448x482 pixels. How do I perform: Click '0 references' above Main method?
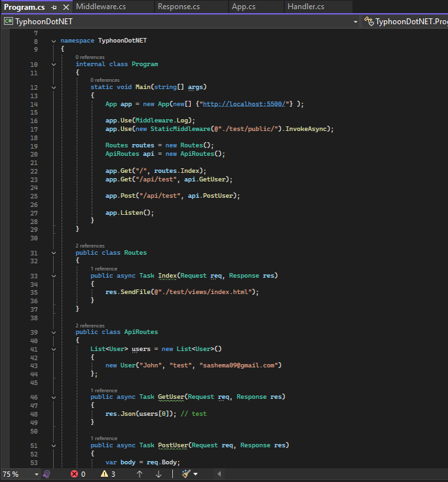[105, 81]
